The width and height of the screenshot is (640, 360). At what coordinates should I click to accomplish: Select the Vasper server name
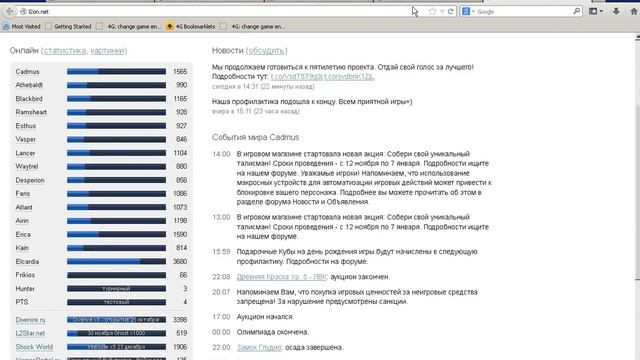point(26,139)
